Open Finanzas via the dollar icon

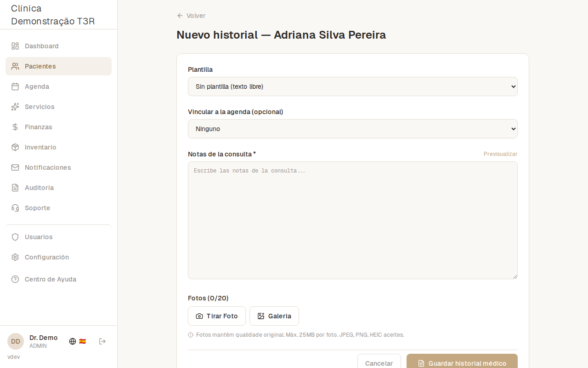tap(14, 127)
